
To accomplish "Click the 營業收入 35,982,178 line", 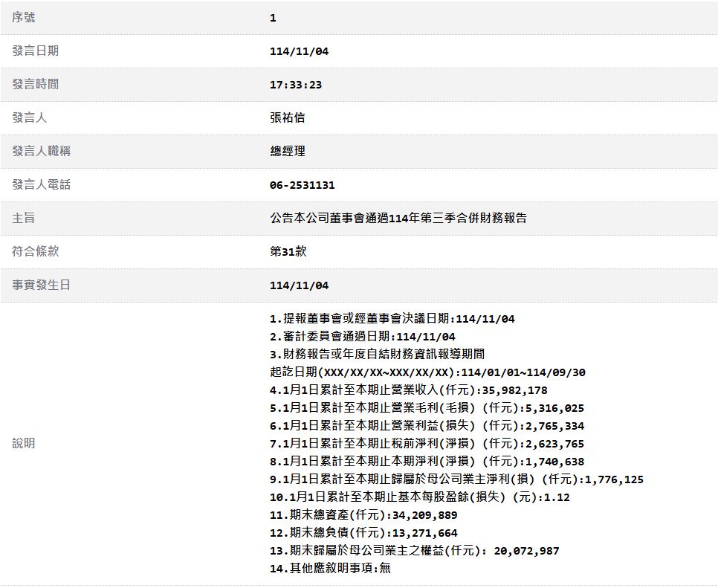I will pyautogui.click(x=408, y=390).
